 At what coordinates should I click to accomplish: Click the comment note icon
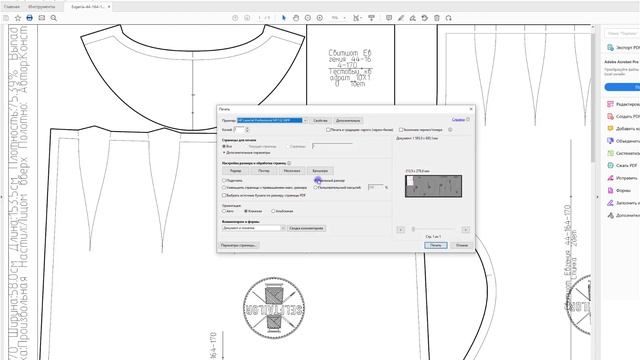[x=389, y=18]
